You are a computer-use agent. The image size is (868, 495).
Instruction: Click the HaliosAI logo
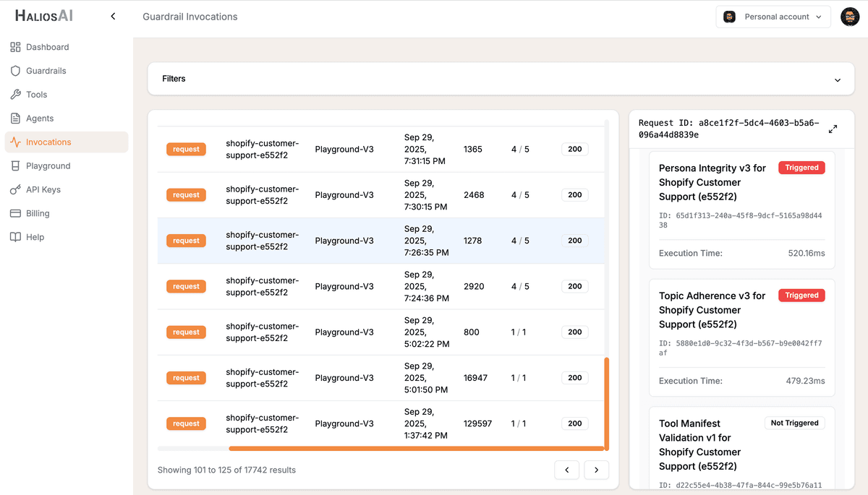43,15
